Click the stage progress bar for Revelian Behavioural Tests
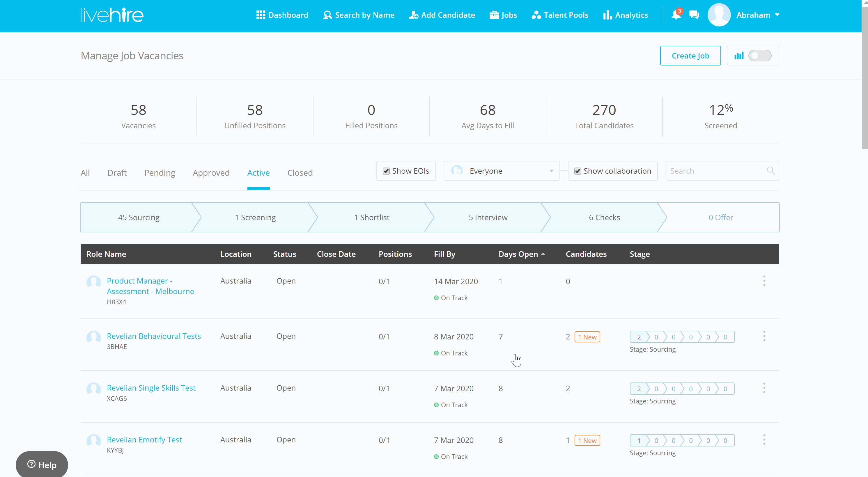868x477 pixels. [682, 337]
